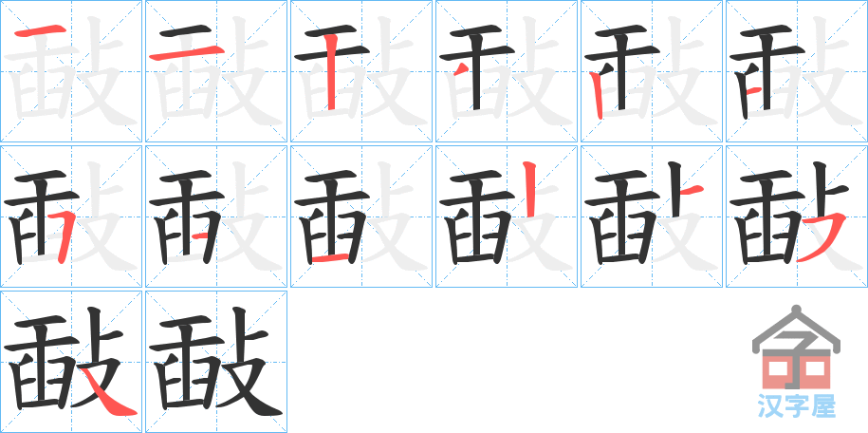
Task: Click the house logo icon
Action: [796, 347]
